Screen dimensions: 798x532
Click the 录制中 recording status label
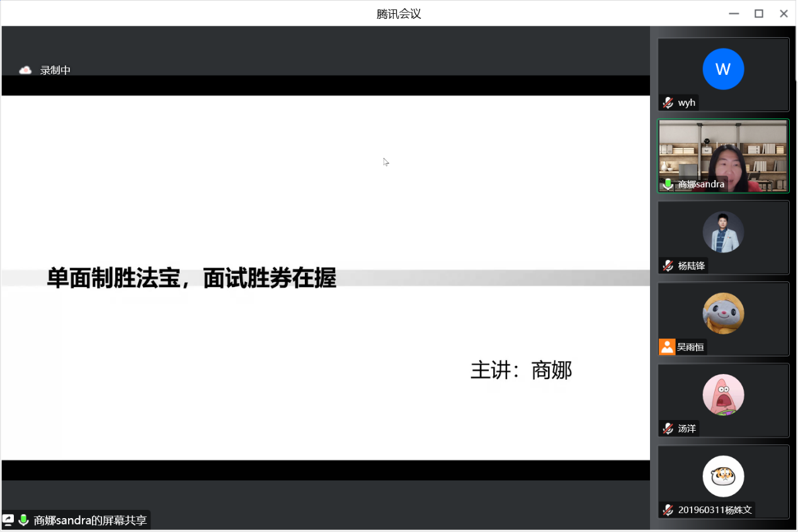click(55, 71)
